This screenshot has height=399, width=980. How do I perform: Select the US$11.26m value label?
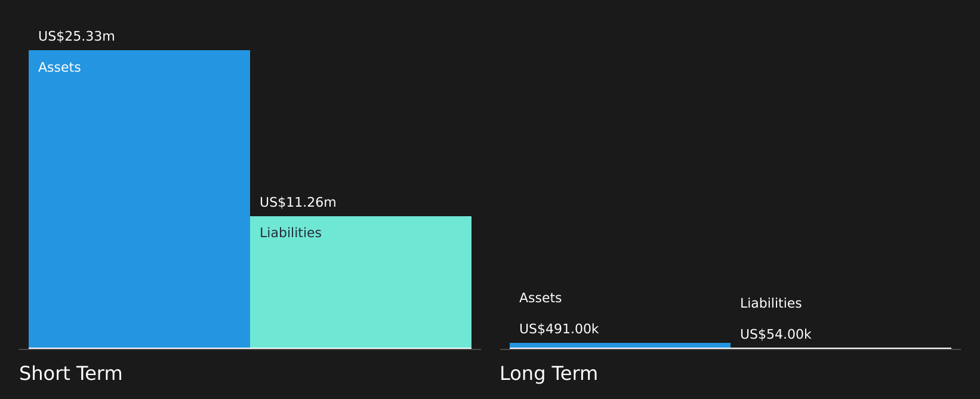[x=298, y=202]
